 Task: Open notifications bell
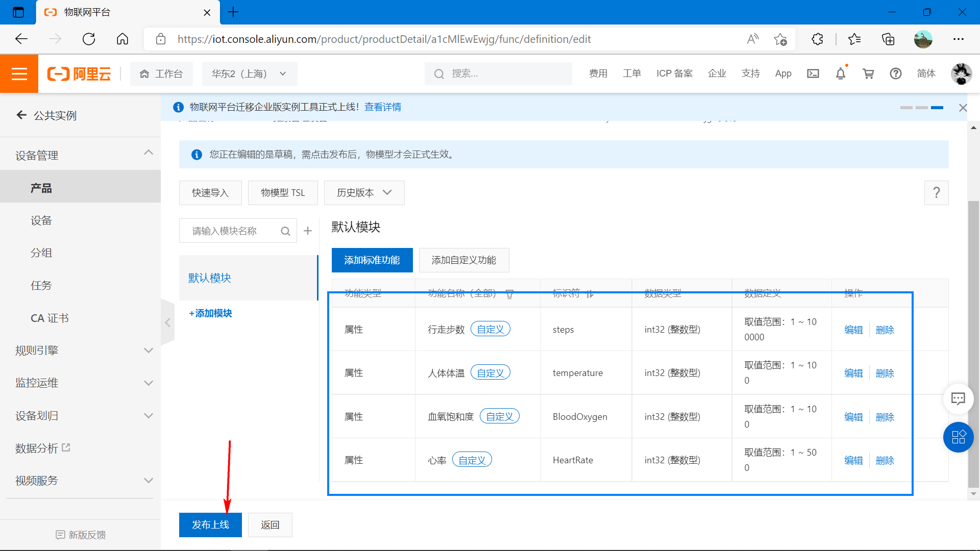pos(841,73)
